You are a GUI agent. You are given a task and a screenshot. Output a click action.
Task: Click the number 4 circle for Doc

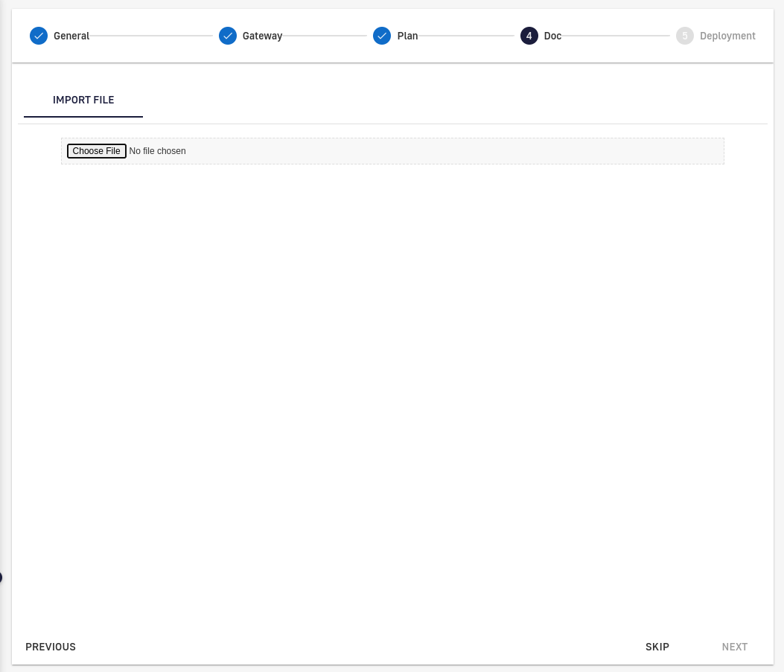pos(529,36)
